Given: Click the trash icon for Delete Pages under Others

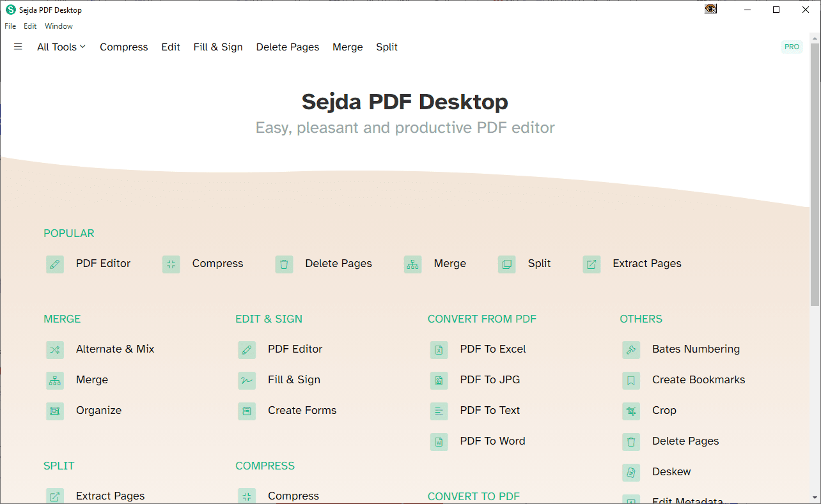Looking at the screenshot, I should [x=631, y=441].
